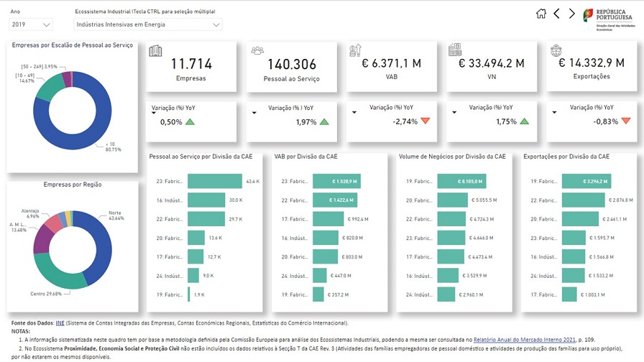Click green up triangle next to 1,75%
Image resolution: width=644 pixels, height=362 pixels.
pyautogui.click(x=525, y=121)
